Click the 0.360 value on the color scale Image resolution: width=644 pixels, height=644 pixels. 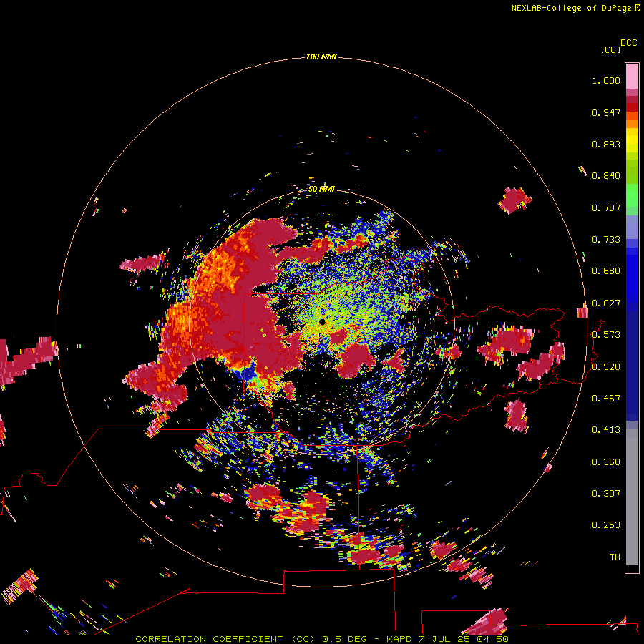606,462
